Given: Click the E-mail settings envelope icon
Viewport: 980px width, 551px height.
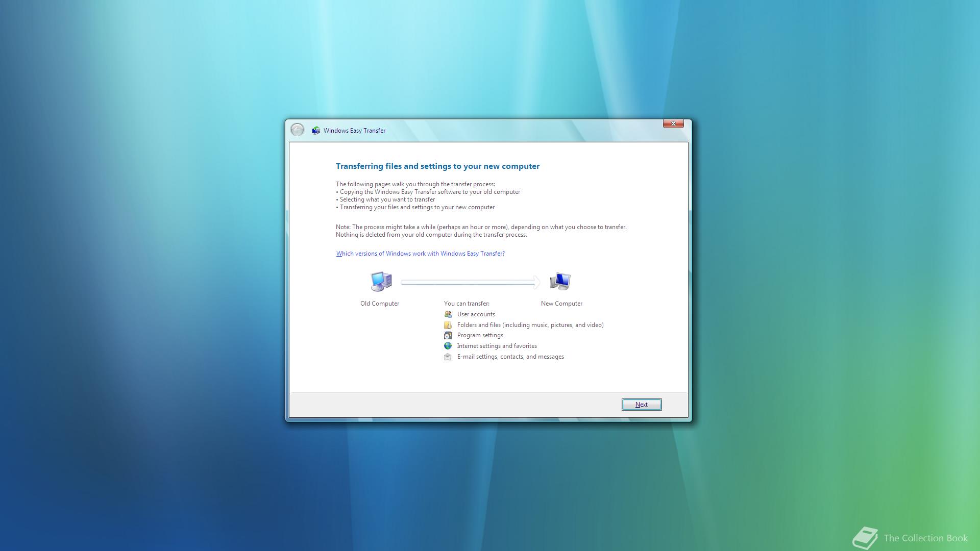Looking at the screenshot, I should (448, 356).
